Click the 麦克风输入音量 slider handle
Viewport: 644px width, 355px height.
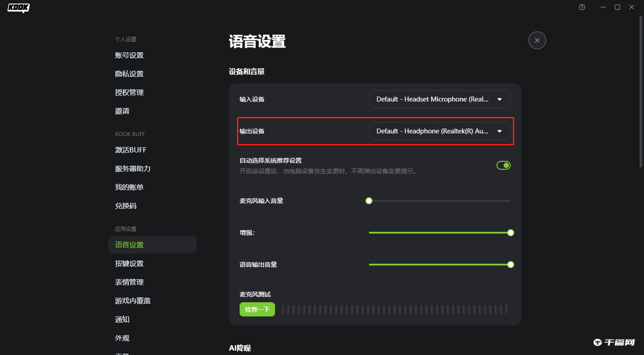click(369, 200)
